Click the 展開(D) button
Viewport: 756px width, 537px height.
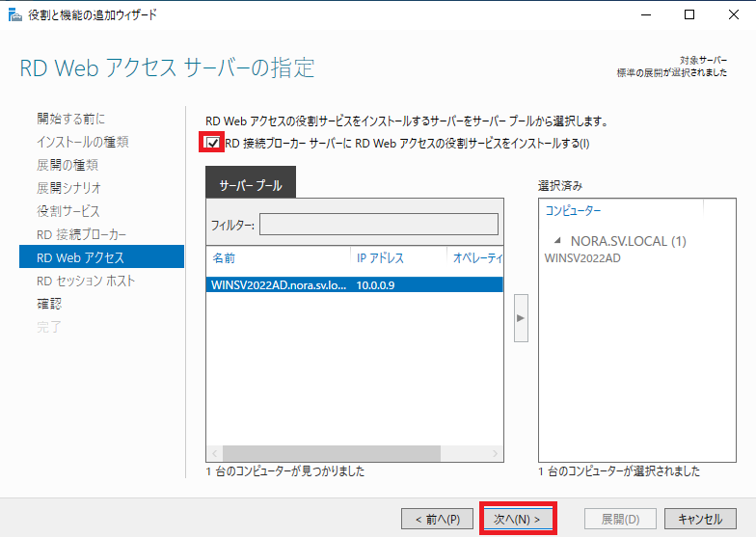coord(620,519)
